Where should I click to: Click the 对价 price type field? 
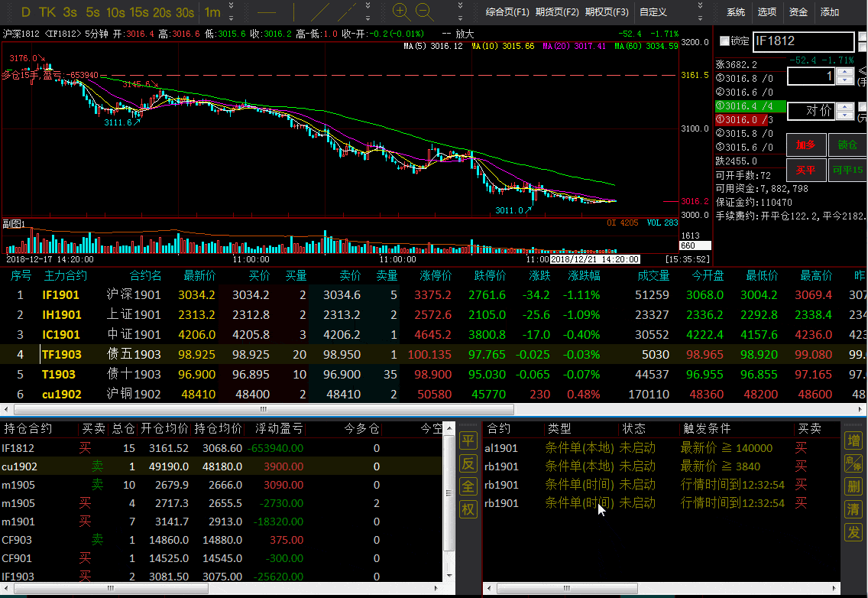coord(811,111)
